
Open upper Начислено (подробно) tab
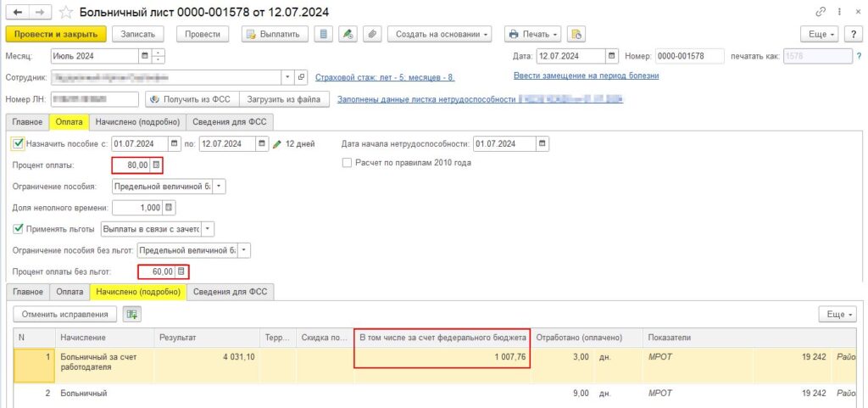pos(138,122)
